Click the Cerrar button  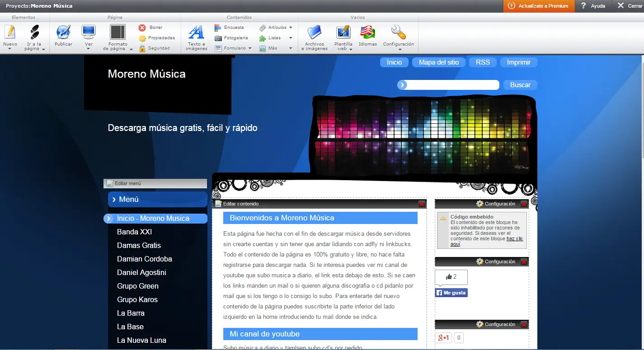[630, 6]
